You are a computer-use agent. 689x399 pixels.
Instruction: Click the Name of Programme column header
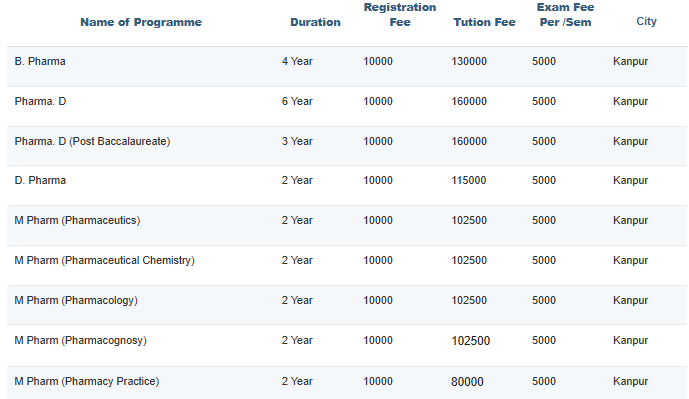tap(141, 22)
